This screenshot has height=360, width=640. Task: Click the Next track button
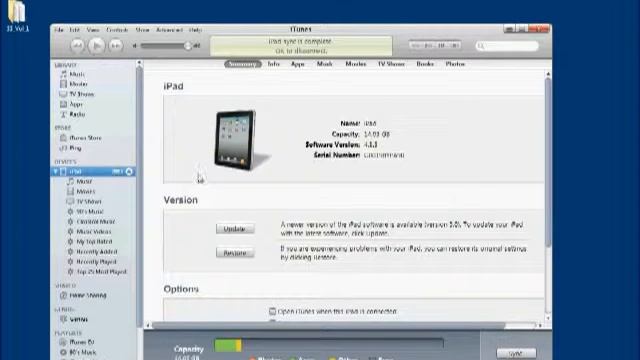click(116, 45)
